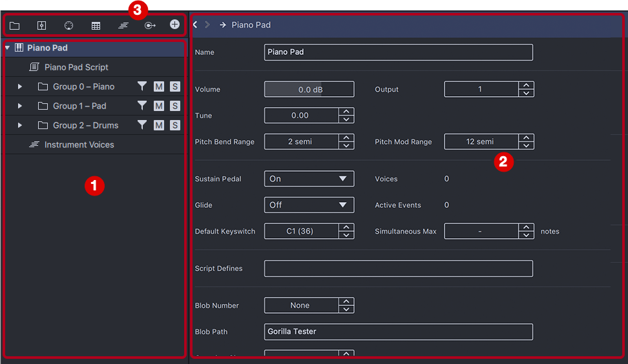Screen dimensions: 628x364
Task: Click the folder icon in the toolbar
Action: [14, 26]
